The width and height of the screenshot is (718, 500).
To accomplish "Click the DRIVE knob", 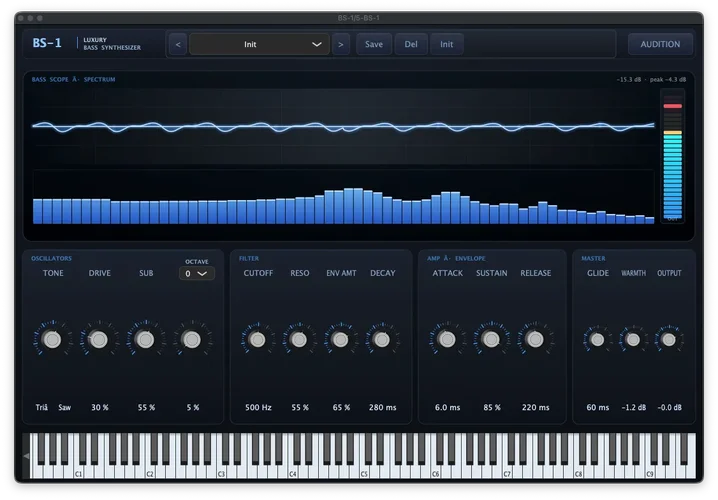I will tap(98, 339).
